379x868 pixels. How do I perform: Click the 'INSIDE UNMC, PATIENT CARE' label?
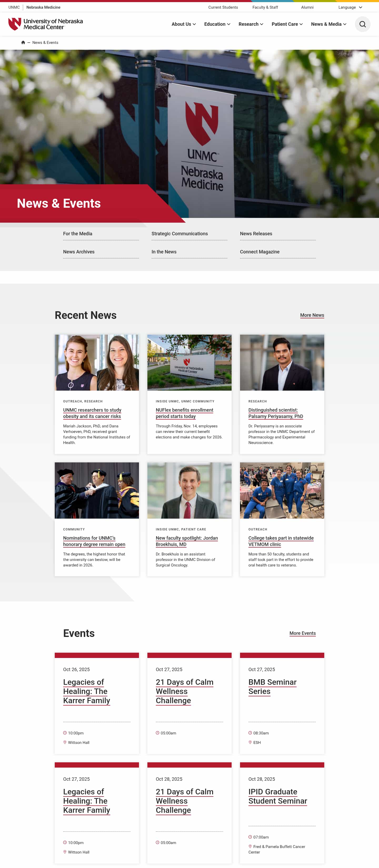pyautogui.click(x=181, y=529)
